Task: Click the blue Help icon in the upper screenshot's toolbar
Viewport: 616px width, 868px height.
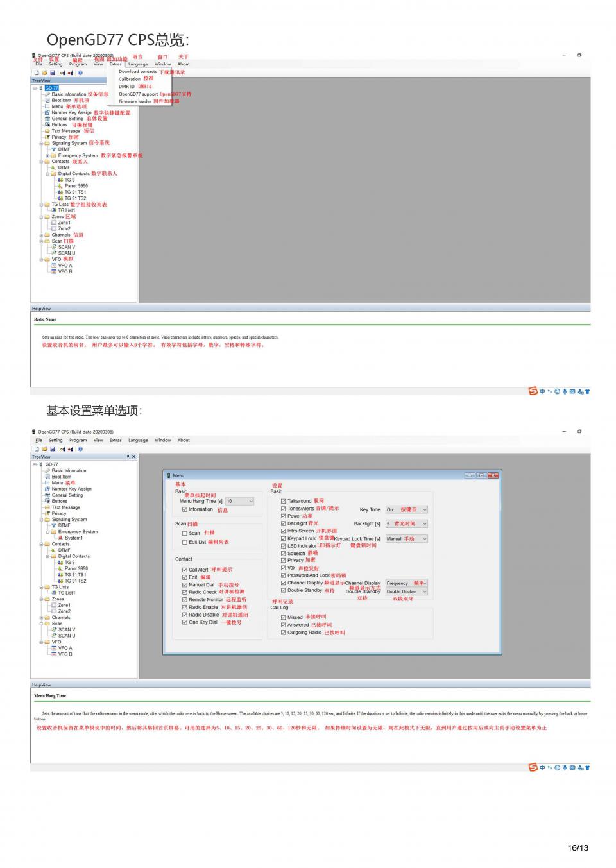Action: [80, 72]
